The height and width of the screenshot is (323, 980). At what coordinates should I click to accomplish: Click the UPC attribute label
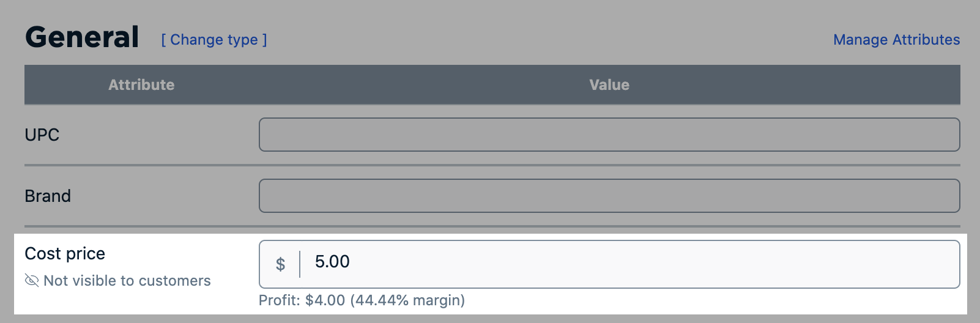point(42,135)
